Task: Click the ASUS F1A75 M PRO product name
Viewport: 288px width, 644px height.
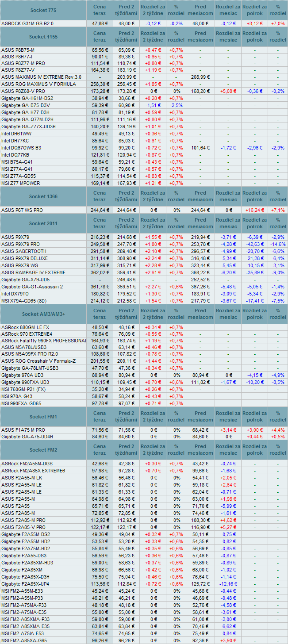Action: [23, 430]
